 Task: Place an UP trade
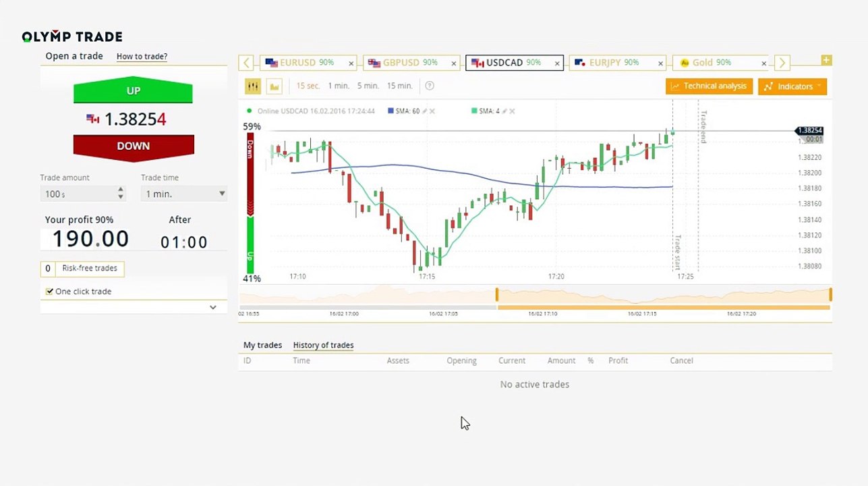pos(133,90)
